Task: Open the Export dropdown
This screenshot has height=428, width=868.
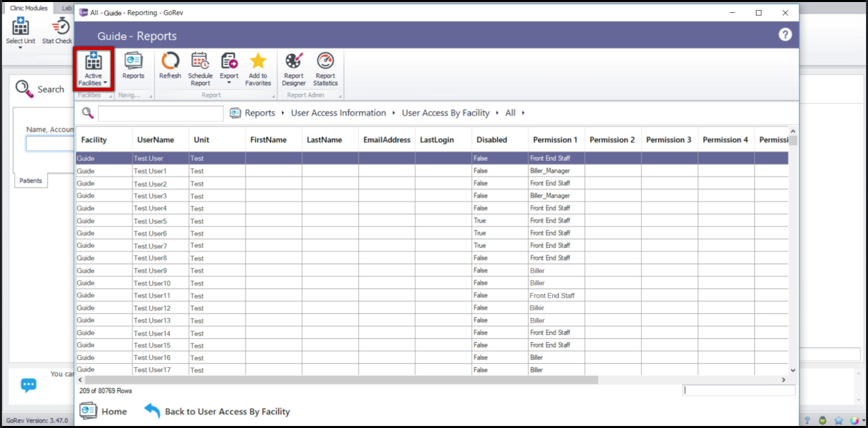Action: pyautogui.click(x=229, y=70)
